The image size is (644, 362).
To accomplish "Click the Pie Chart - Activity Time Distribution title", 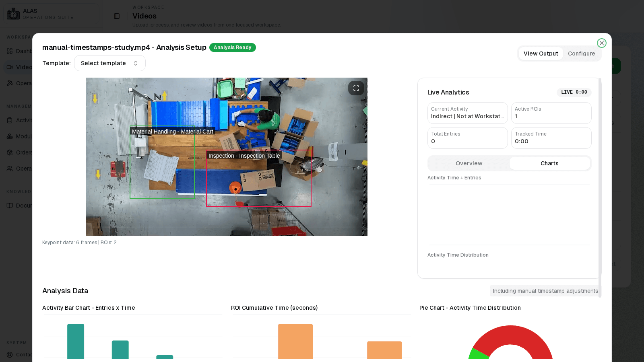I will (470, 308).
